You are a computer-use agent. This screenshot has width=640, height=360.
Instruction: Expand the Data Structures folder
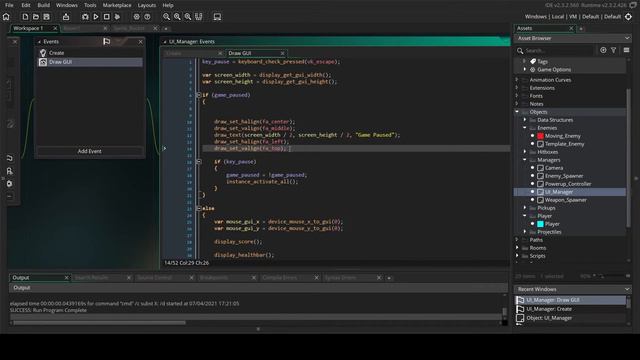click(525, 120)
